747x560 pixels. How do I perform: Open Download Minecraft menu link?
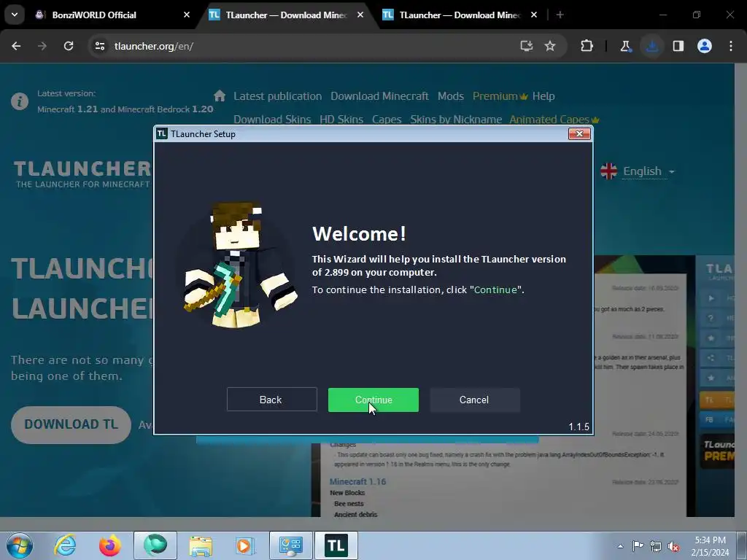pyautogui.click(x=379, y=96)
